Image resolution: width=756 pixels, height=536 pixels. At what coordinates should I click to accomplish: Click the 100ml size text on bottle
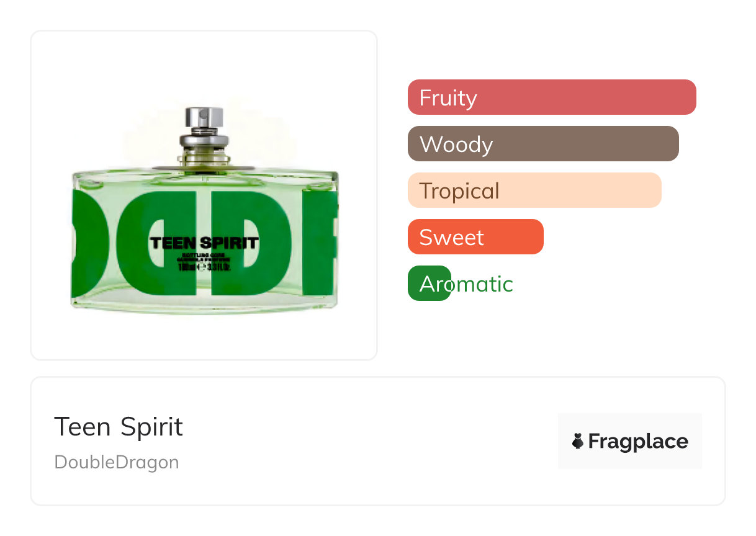186,268
